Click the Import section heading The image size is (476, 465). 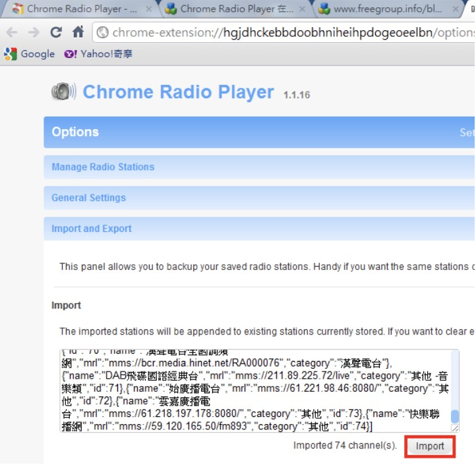tap(66, 305)
